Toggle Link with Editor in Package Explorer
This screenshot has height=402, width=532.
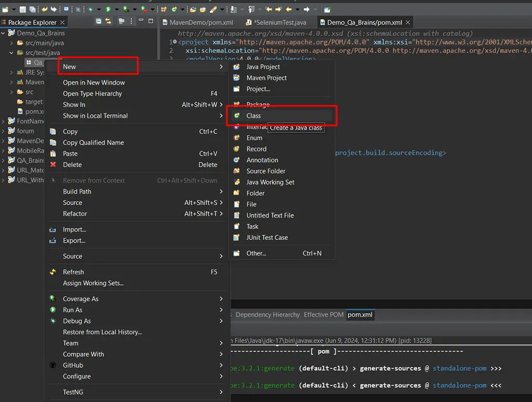[x=109, y=21]
